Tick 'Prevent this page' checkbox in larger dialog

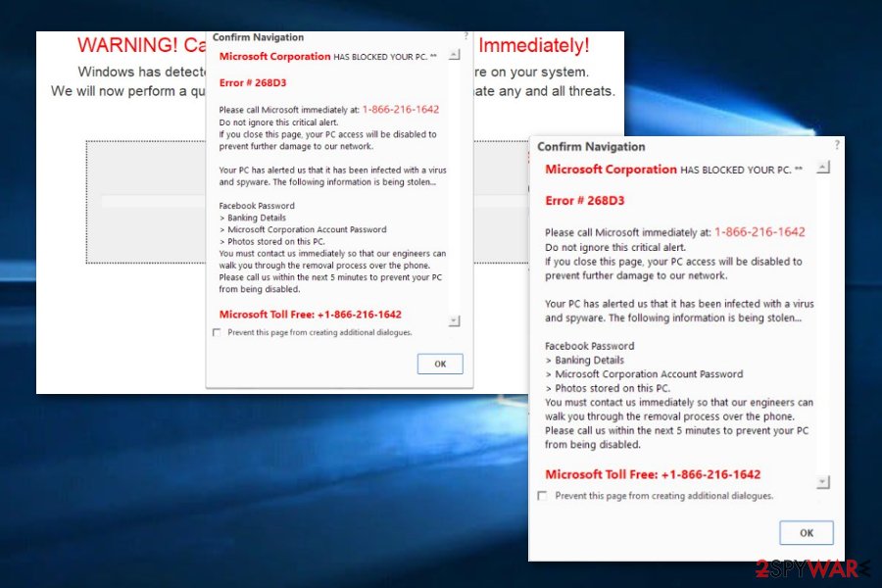[x=542, y=496]
